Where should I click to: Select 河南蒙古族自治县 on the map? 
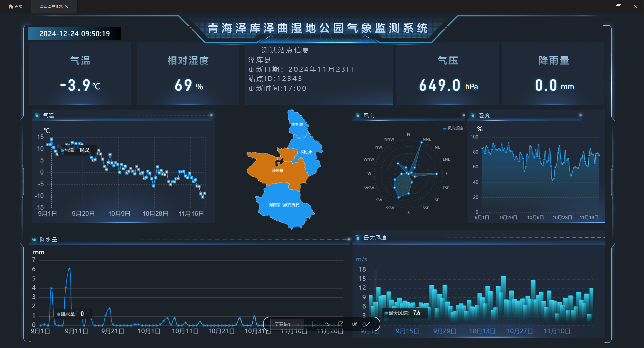pyautogui.click(x=284, y=205)
